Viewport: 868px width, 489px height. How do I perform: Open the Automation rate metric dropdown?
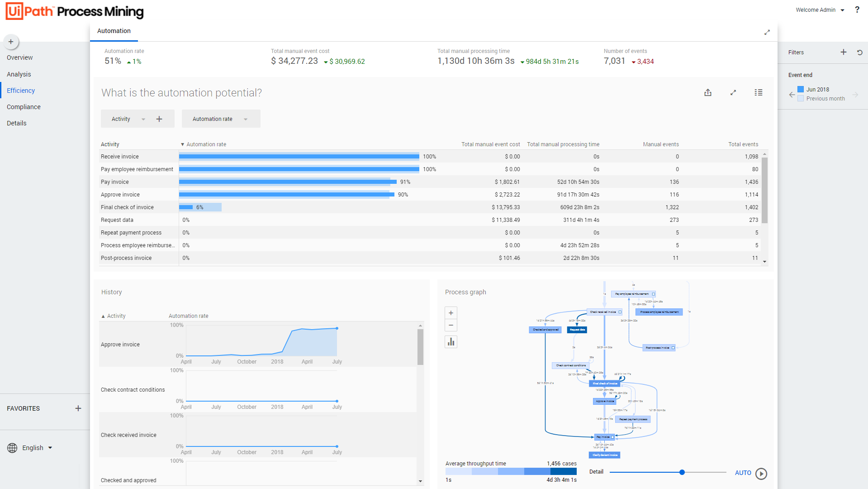(220, 119)
